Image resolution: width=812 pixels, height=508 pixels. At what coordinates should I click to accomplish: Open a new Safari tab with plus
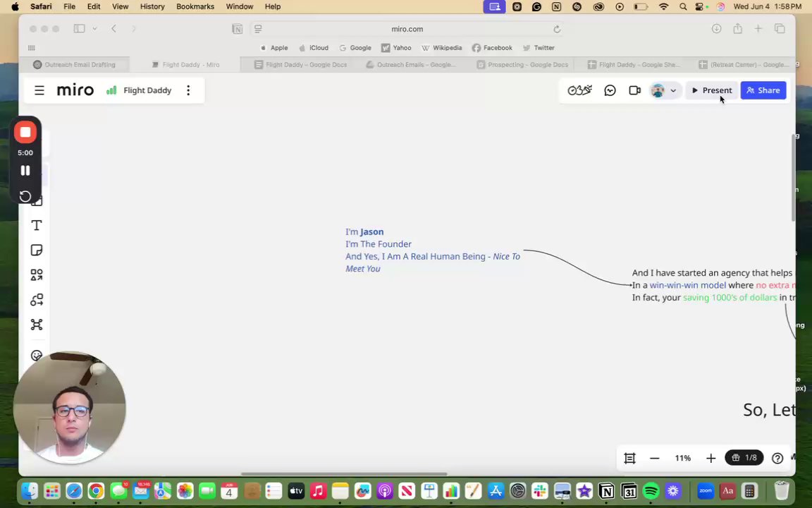(x=758, y=28)
